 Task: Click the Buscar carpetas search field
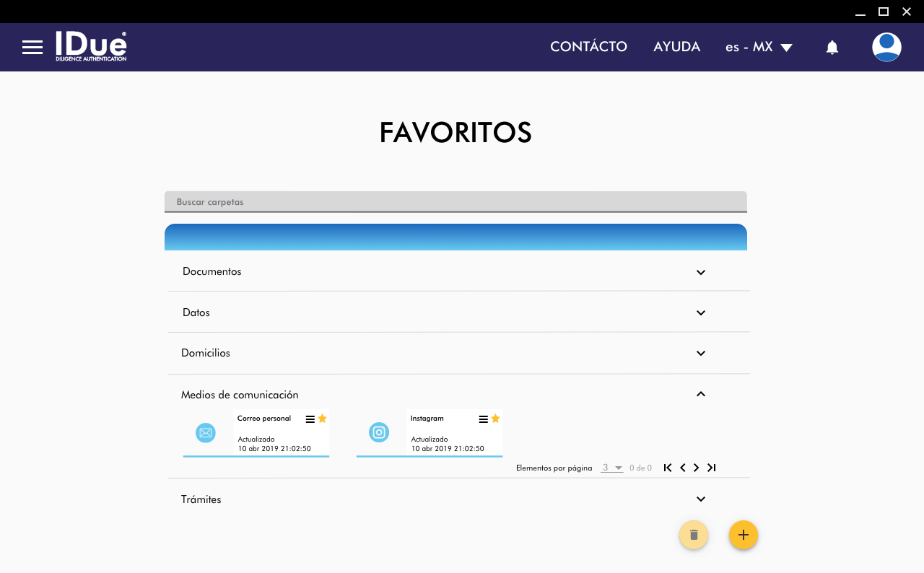tap(455, 202)
